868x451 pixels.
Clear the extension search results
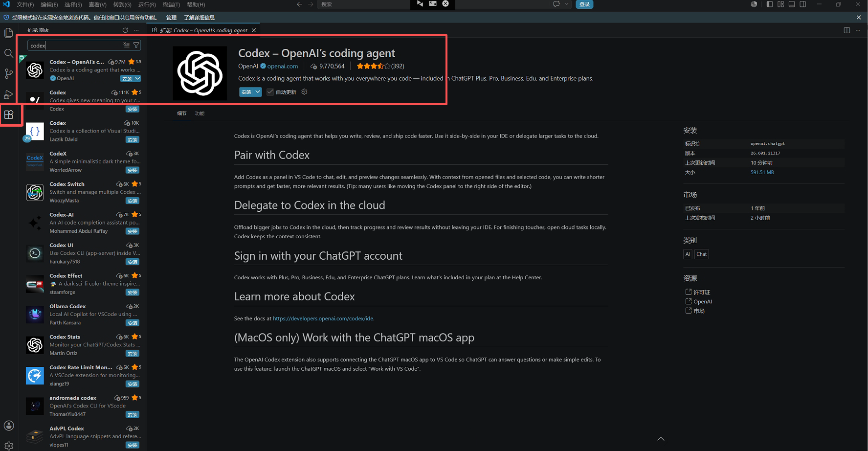point(127,45)
